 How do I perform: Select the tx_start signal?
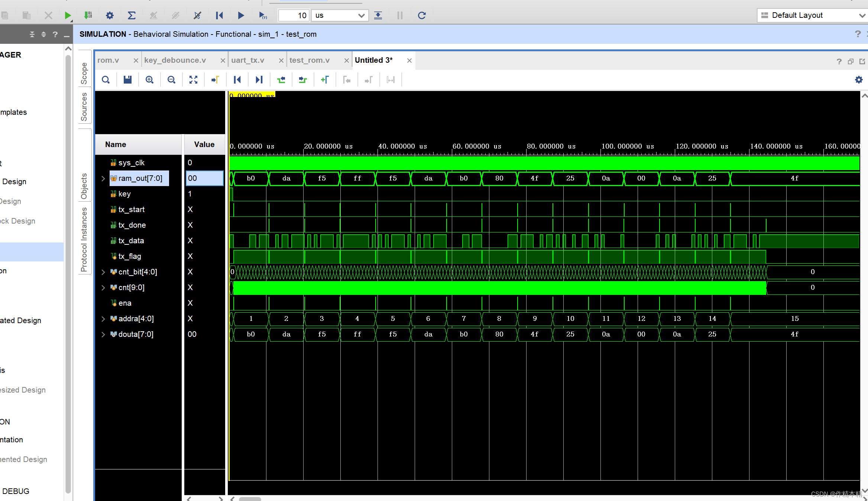(x=132, y=209)
